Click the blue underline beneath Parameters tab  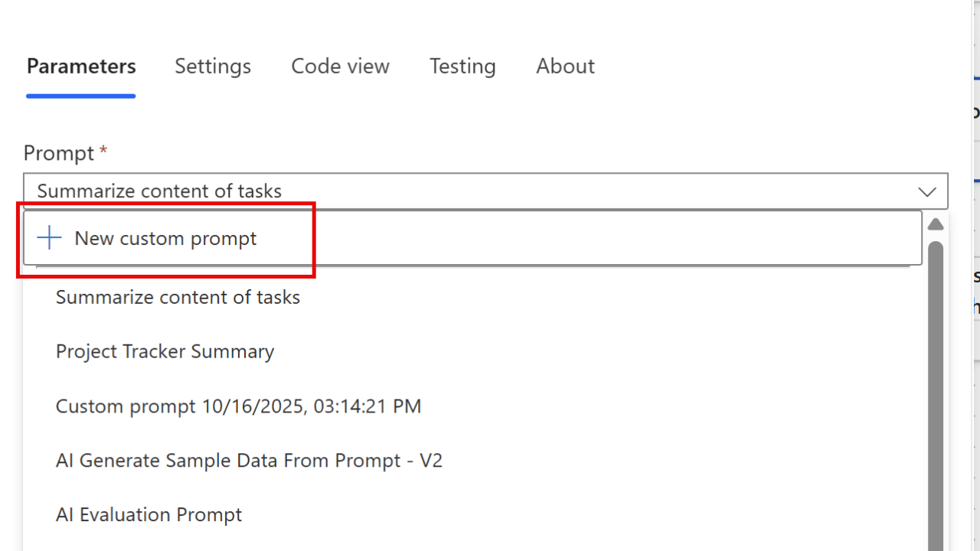[81, 96]
